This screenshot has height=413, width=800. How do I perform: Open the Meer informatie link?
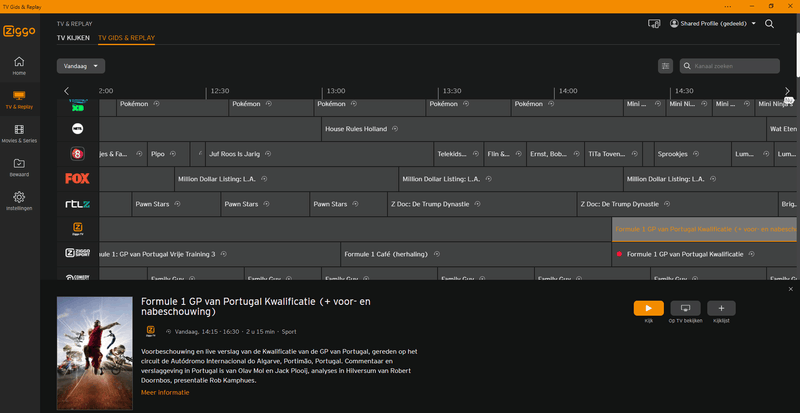pos(165,393)
